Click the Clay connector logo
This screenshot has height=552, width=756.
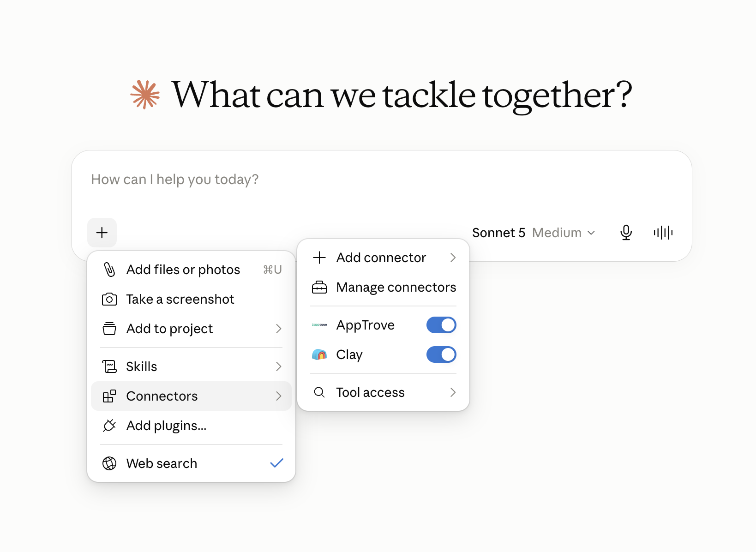pyautogui.click(x=319, y=354)
